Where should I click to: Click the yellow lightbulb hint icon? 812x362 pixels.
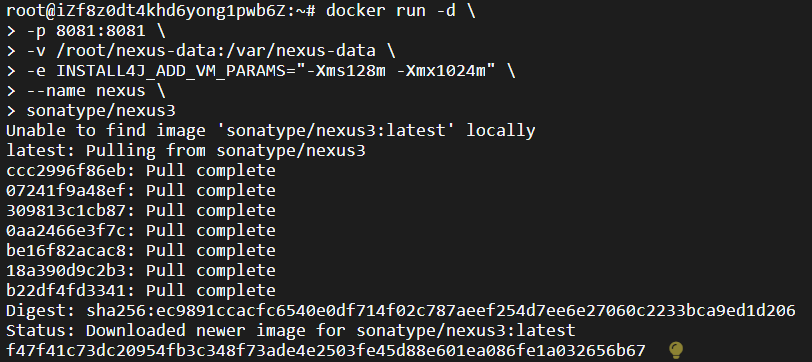[676, 350]
